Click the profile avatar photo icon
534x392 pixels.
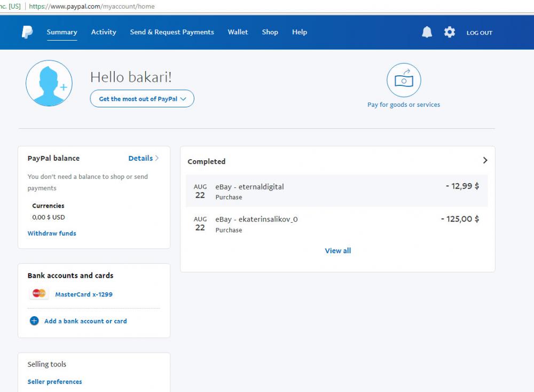pyautogui.click(x=49, y=83)
